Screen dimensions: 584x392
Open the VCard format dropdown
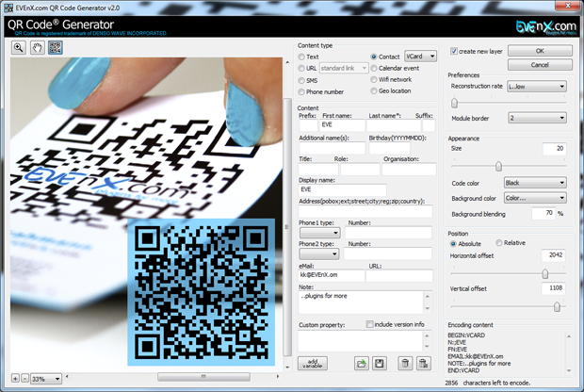(x=420, y=57)
